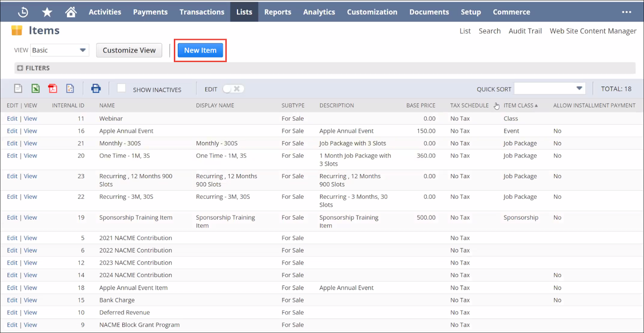Export list to Excel icon
644x333 pixels.
[x=35, y=89]
